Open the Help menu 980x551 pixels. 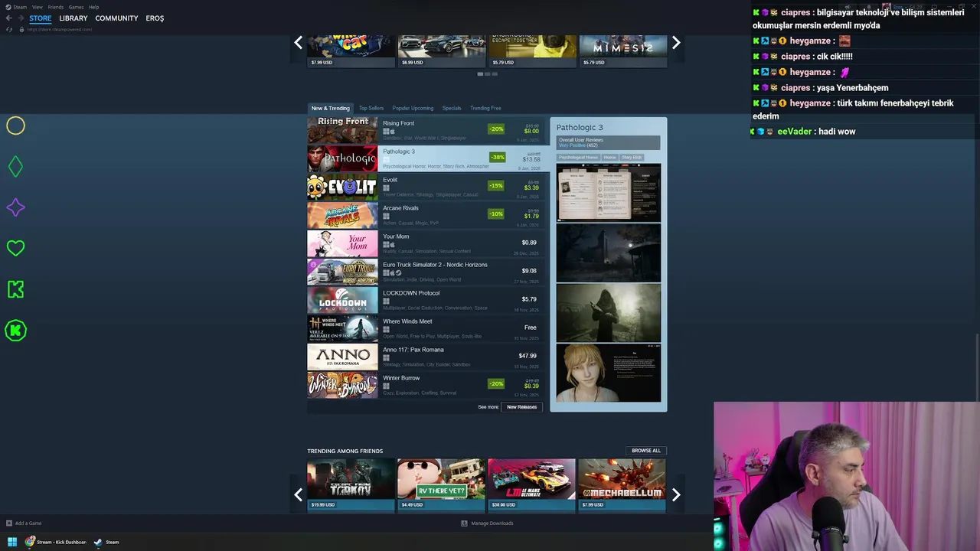[x=93, y=7]
